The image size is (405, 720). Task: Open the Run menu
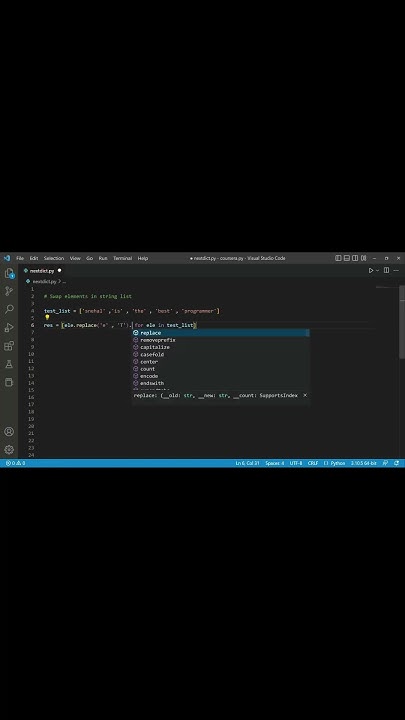(103, 258)
